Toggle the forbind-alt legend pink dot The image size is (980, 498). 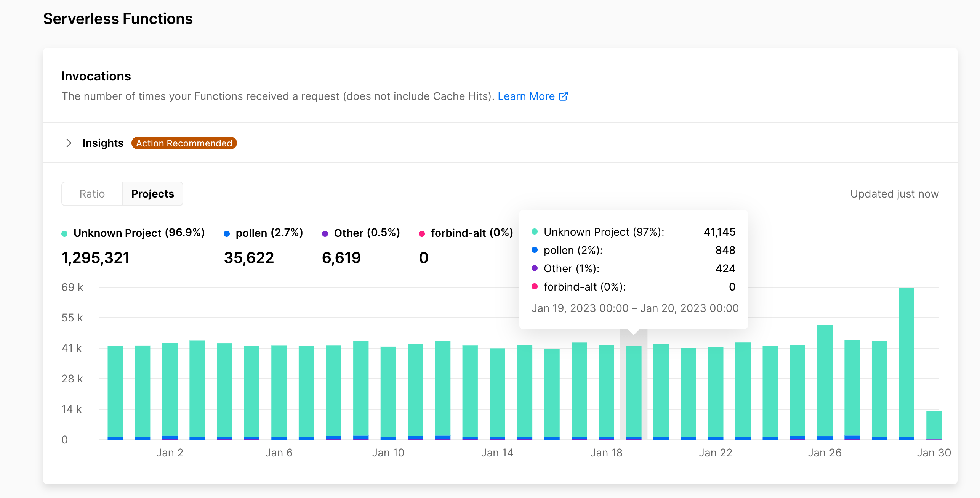click(x=422, y=233)
